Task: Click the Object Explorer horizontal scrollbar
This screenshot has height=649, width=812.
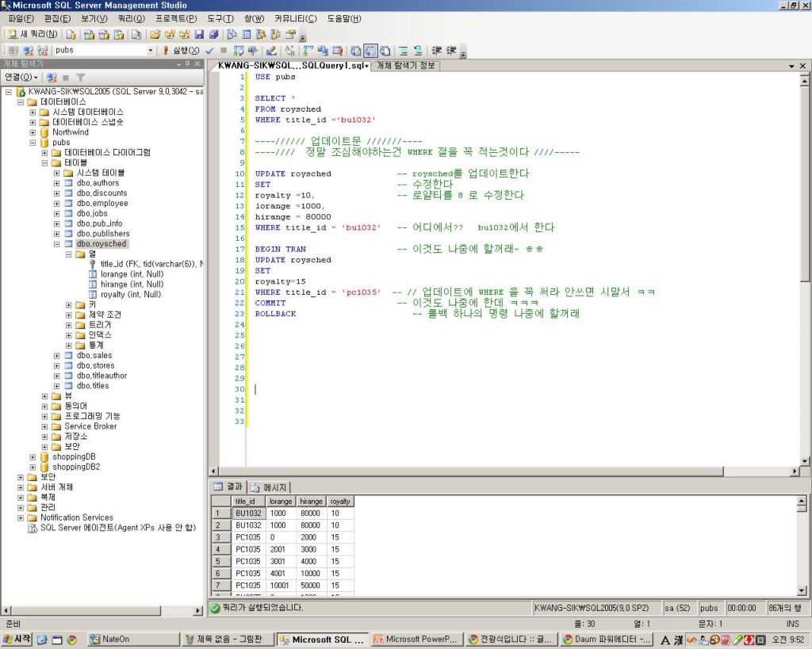Action: (x=102, y=611)
